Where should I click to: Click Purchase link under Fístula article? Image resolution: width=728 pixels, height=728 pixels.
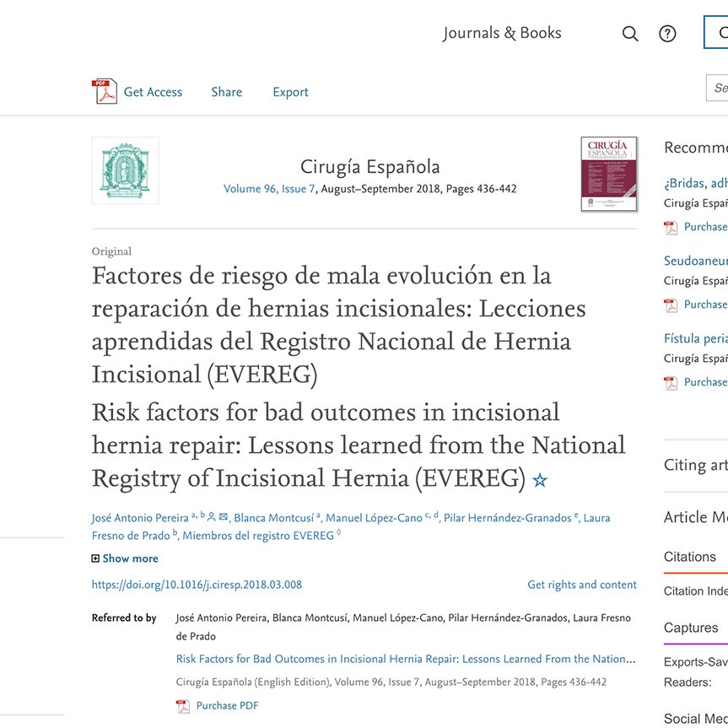click(x=706, y=382)
